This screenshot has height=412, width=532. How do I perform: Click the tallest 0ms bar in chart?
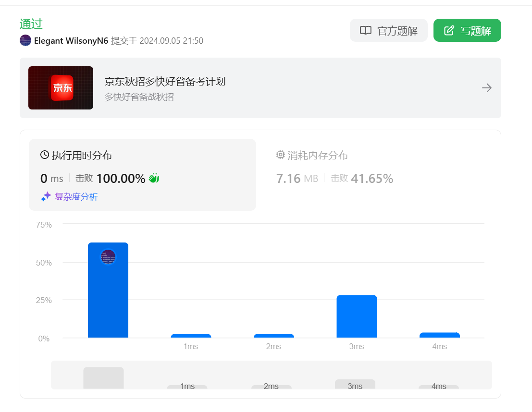click(108, 290)
